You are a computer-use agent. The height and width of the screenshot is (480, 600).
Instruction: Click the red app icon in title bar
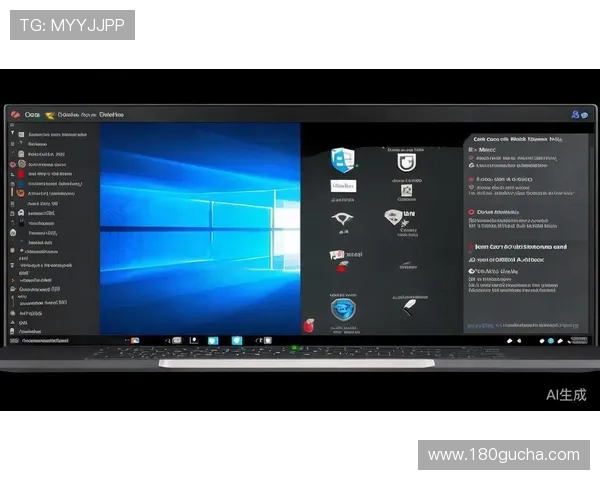tap(14, 115)
